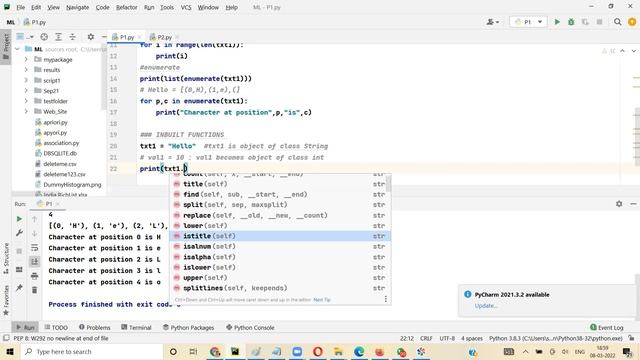Open the Problems tool window
The image size is (640, 360).
[x=94, y=327]
